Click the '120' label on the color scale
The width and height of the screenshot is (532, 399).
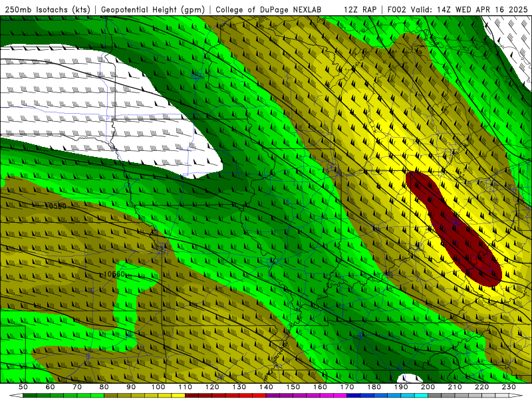(212, 387)
